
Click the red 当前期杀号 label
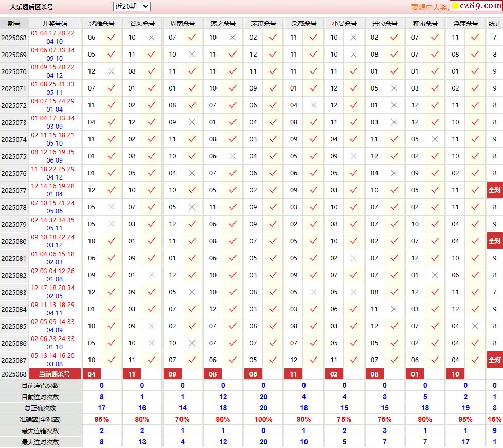[x=55, y=374]
